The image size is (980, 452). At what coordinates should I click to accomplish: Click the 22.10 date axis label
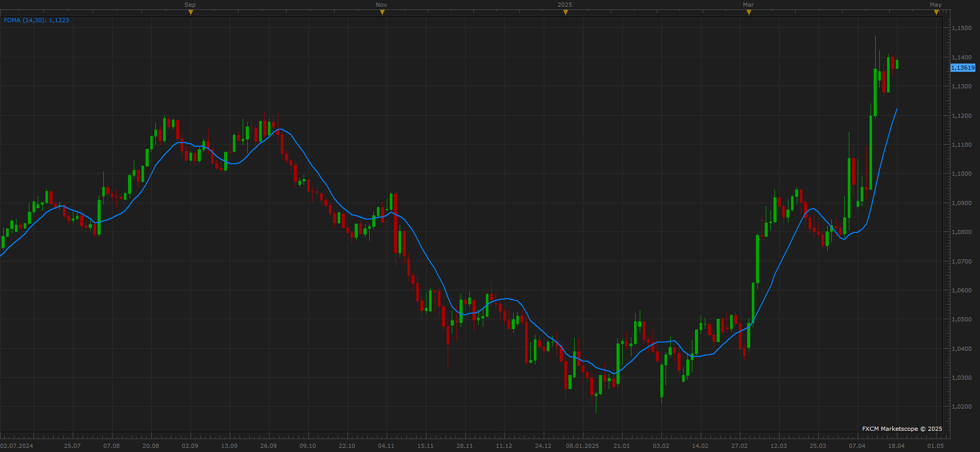tap(347, 446)
